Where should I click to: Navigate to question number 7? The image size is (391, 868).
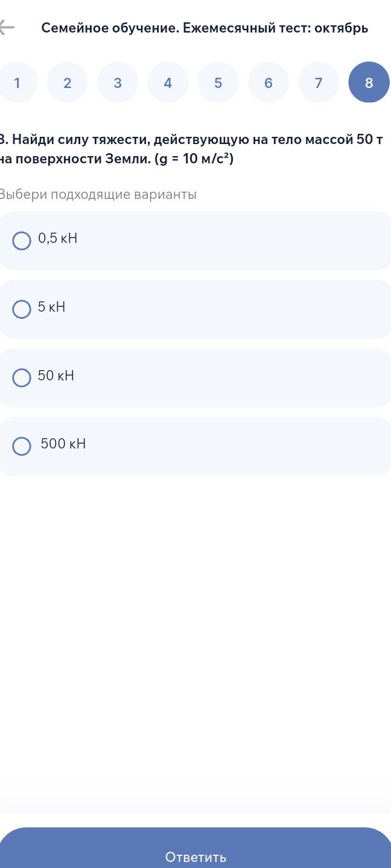pos(319,83)
